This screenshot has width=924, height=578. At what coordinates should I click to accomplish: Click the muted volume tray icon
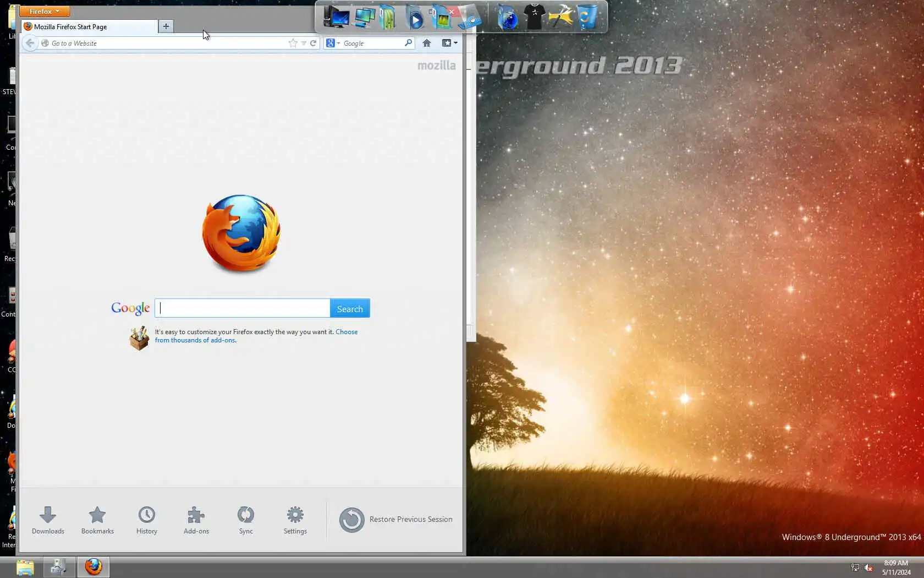(869, 568)
